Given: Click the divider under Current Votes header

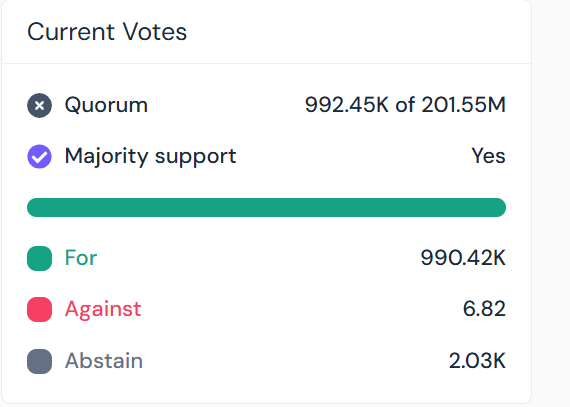Looking at the screenshot, I should point(266,64).
